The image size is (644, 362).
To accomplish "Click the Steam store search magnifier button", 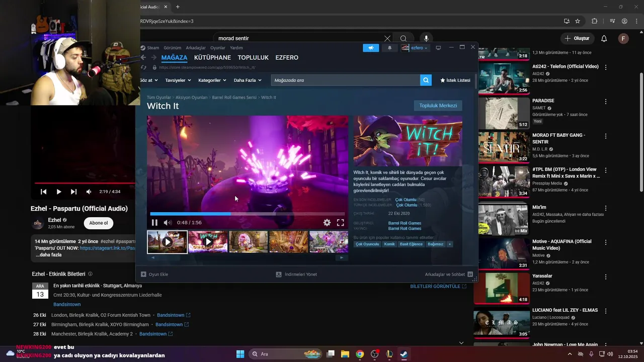I will point(426,80).
